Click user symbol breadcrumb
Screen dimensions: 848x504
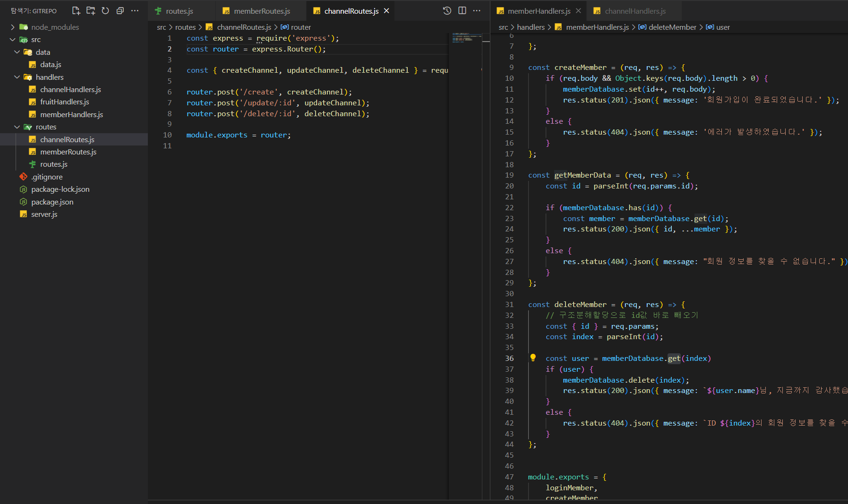tap(723, 27)
